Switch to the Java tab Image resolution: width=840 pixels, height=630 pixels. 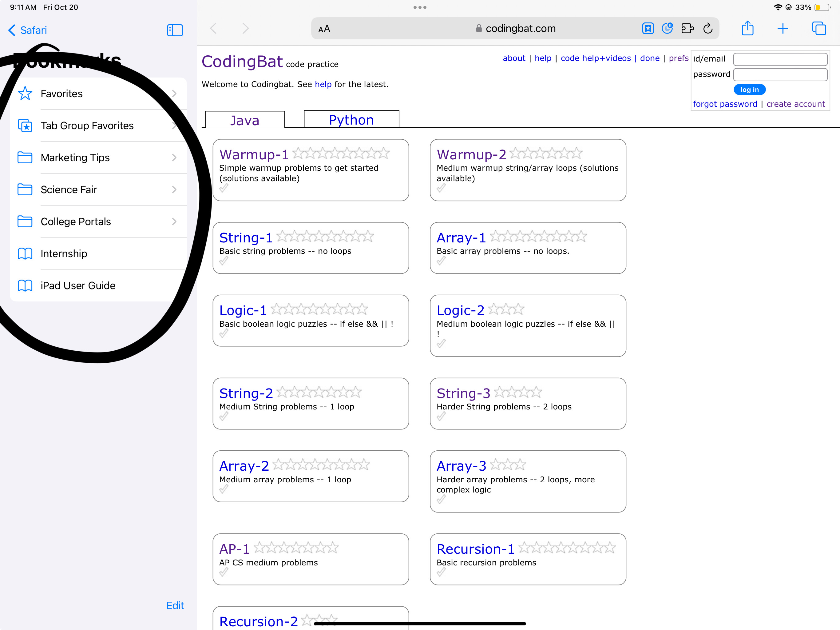click(x=245, y=120)
